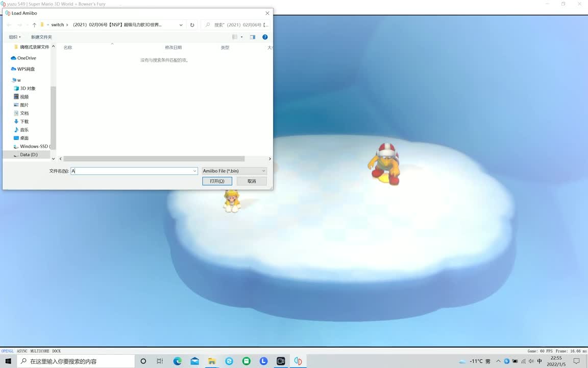Viewport: 588px width, 368px height.
Task: Select the (2021) 02月06号 NSP folder breadcrumb
Action: [117, 25]
